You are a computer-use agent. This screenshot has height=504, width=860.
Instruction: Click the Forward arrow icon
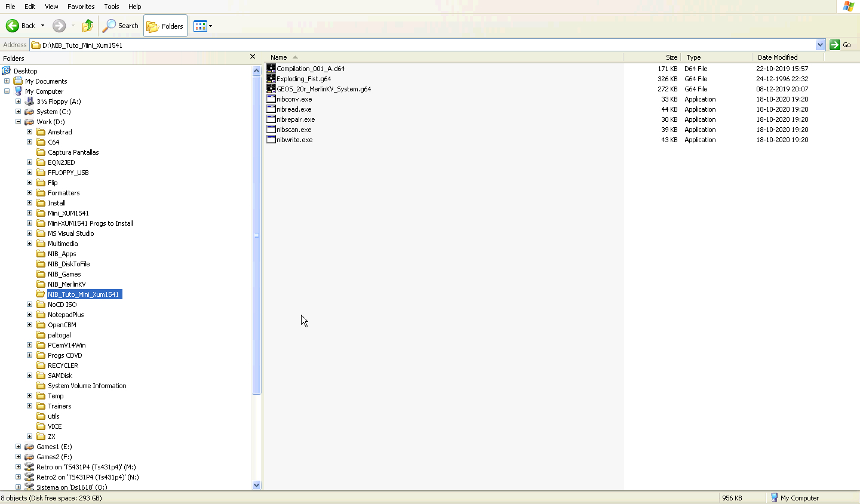(59, 26)
